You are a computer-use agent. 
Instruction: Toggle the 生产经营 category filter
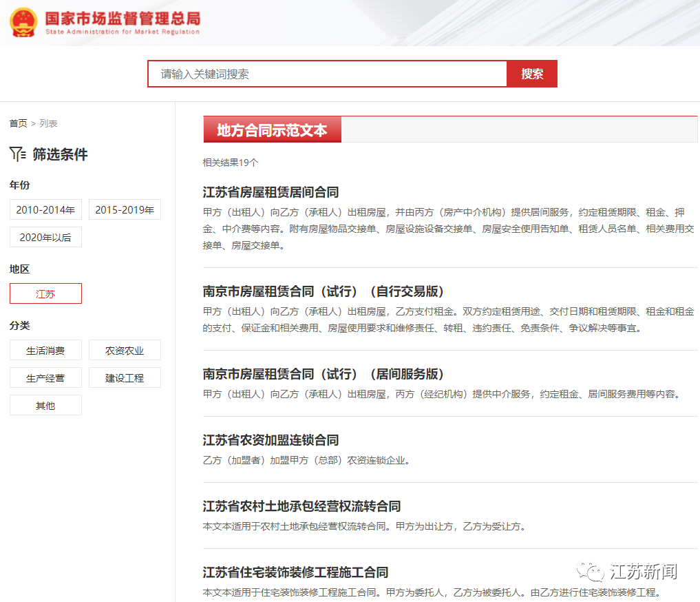(45, 377)
